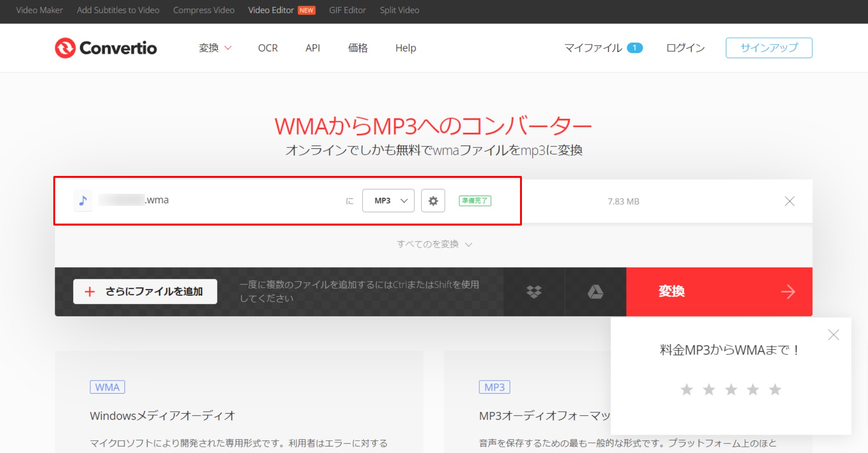Open the Help page

pyautogui.click(x=405, y=48)
